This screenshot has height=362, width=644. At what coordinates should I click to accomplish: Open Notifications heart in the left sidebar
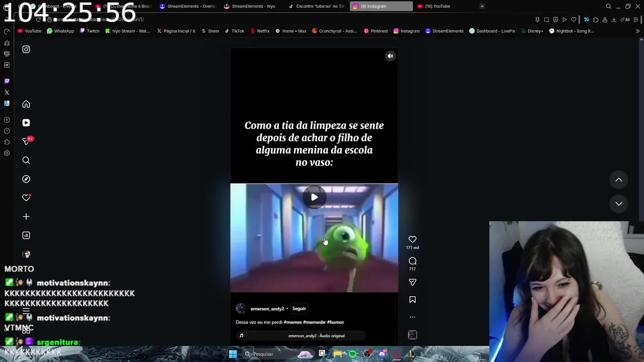point(26,198)
